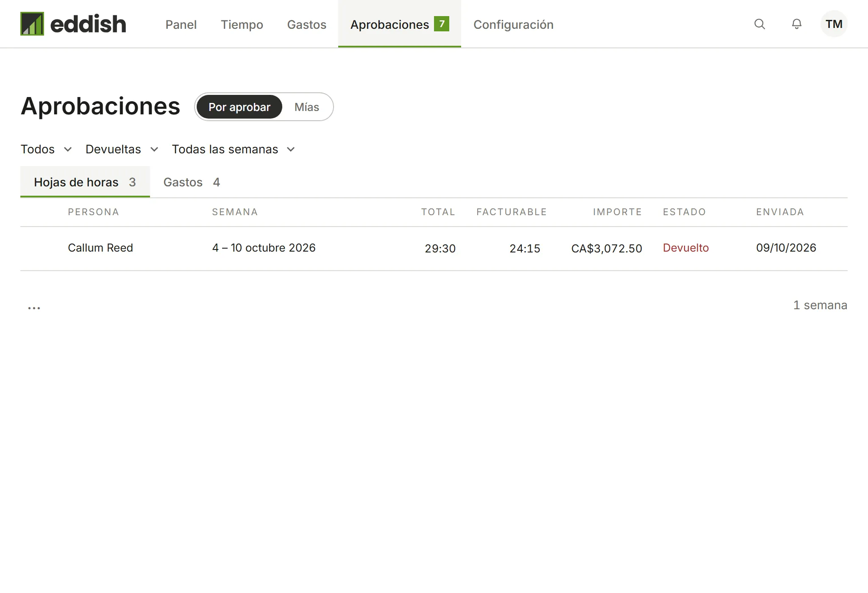Open the Configuración navigation item
Screen dimensions: 868x593
coord(513,24)
